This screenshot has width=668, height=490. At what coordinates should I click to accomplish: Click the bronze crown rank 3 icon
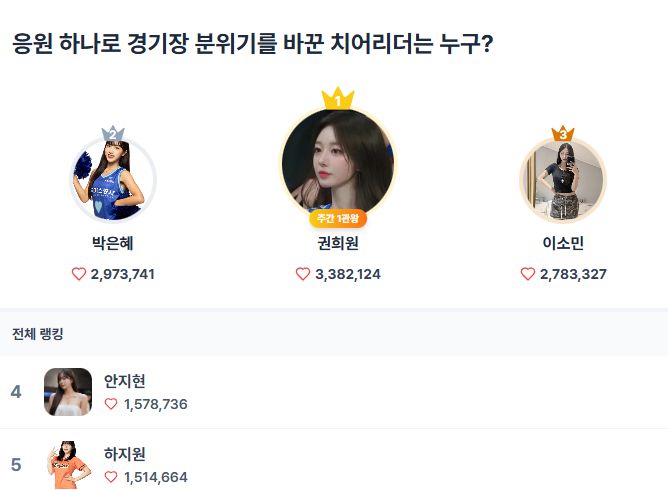click(x=563, y=133)
